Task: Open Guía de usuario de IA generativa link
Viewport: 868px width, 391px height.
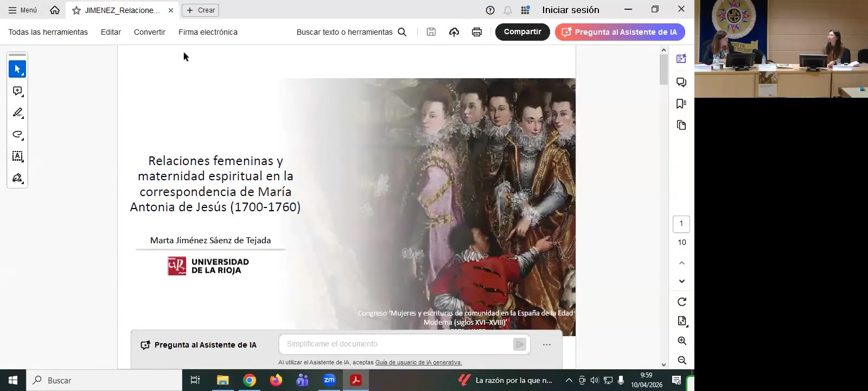Action: click(418, 362)
